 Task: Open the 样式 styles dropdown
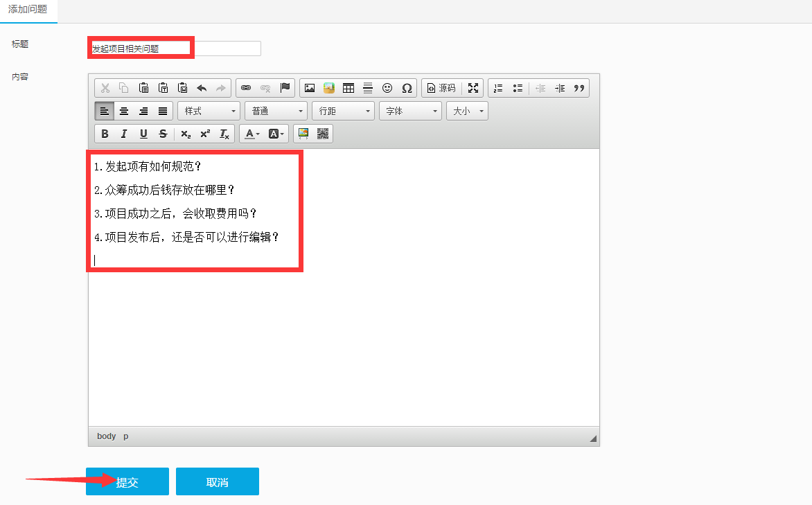click(x=209, y=111)
